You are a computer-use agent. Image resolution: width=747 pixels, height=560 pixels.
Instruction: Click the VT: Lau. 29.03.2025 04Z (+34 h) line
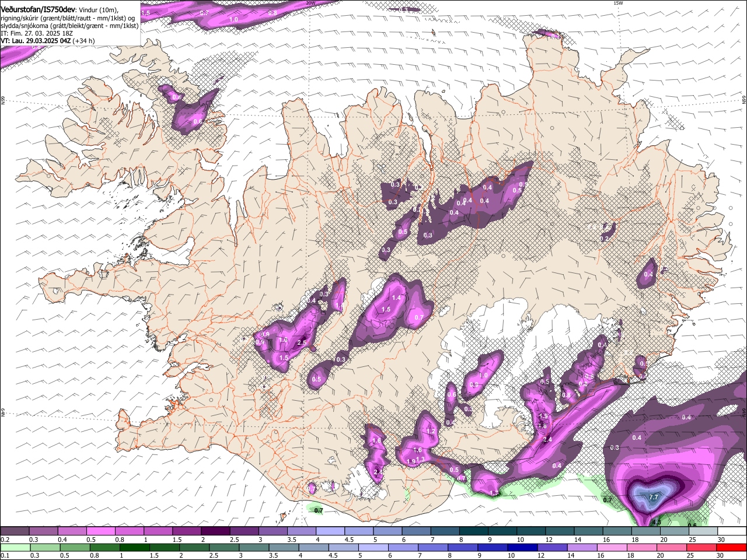48,41
